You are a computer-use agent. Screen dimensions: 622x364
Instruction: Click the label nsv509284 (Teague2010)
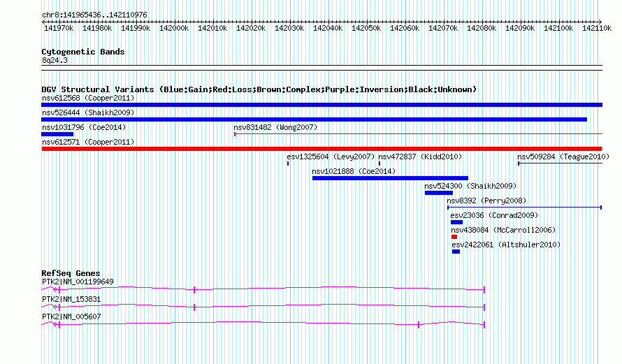(x=563, y=156)
